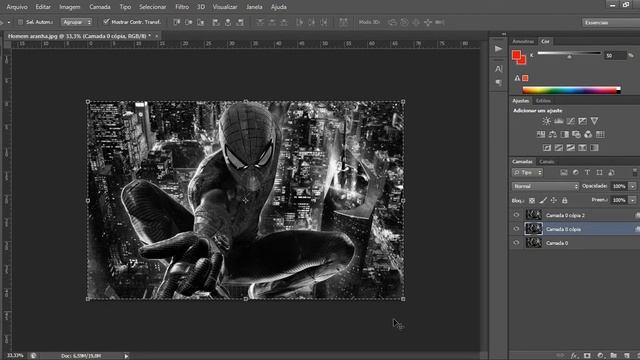Image resolution: width=640 pixels, height=360 pixels.
Task: Toggle the layer filter switch
Action: pyautogui.click(x=635, y=172)
